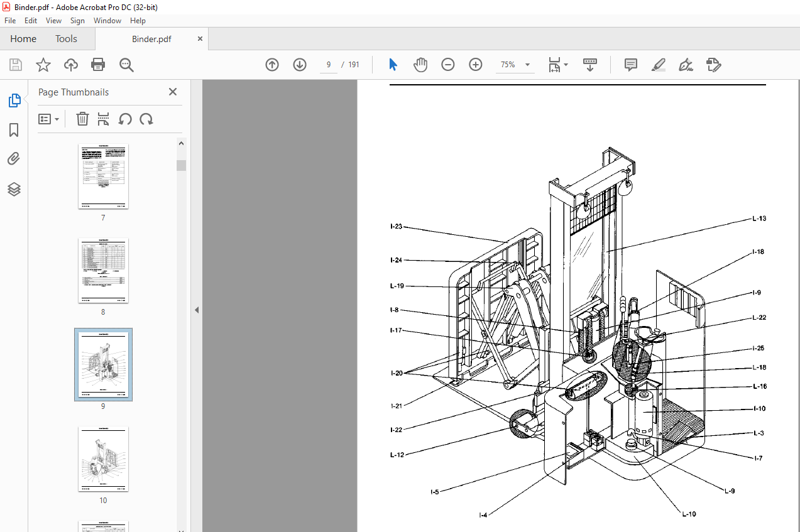Click the I-23 callout label in diagram

396,226
